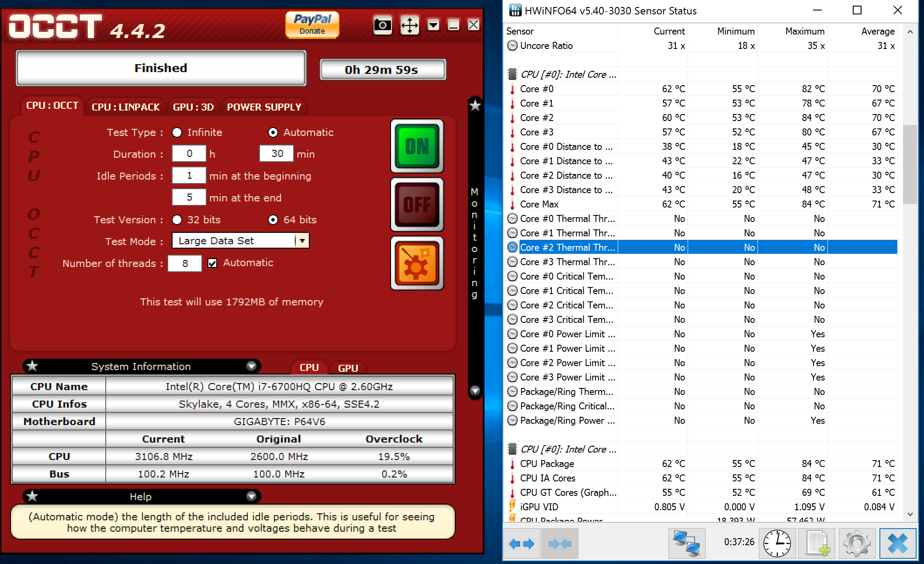Click Package/Ring Power status icon
Screen dimensions: 924x564
[x=512, y=420]
